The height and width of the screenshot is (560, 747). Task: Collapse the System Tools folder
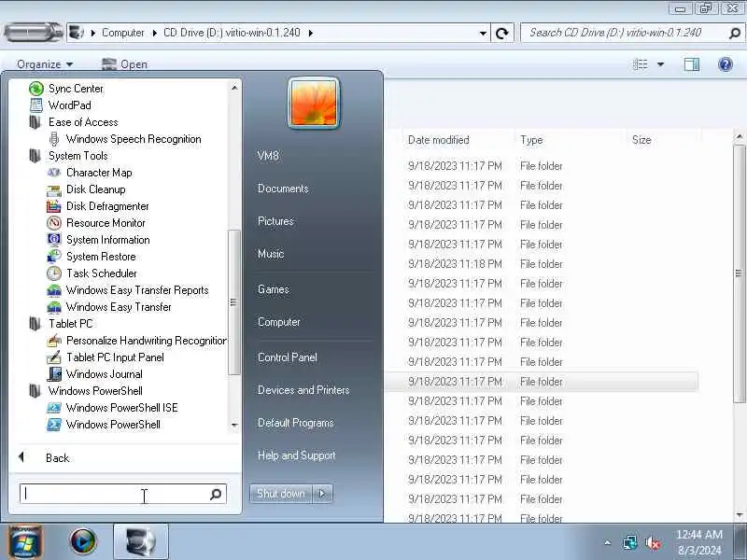pos(68,156)
